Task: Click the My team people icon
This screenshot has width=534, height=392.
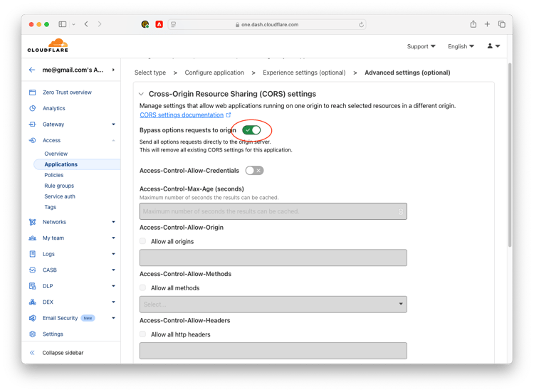Action: click(x=32, y=238)
